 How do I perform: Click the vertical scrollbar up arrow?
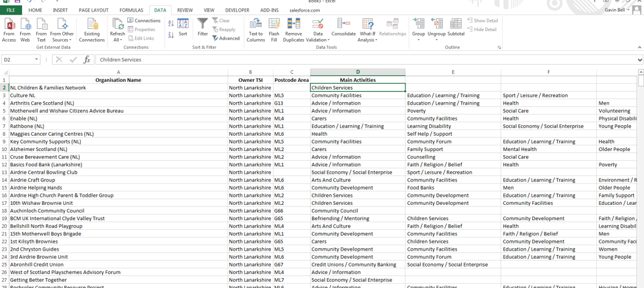pos(641,72)
